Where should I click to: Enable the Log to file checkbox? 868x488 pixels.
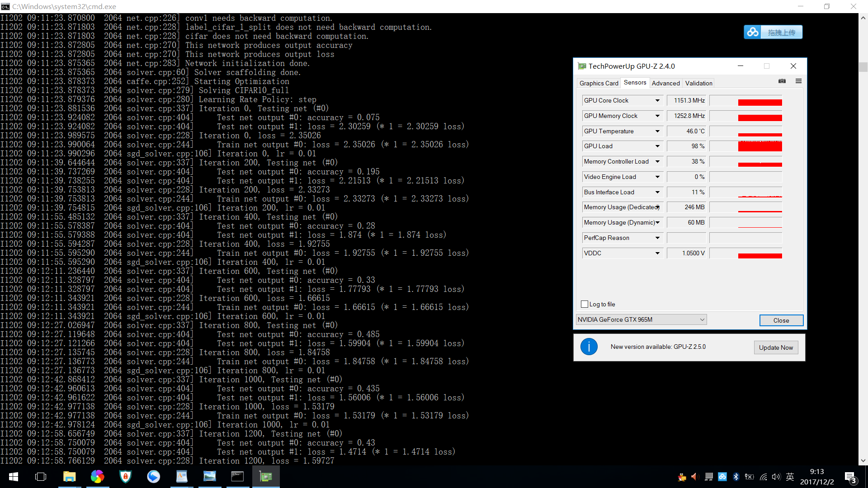click(x=585, y=304)
